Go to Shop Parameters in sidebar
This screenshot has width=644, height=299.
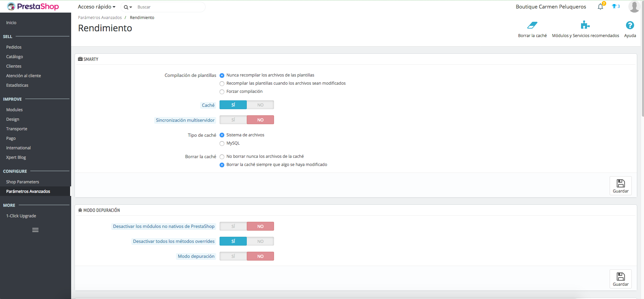point(22,182)
